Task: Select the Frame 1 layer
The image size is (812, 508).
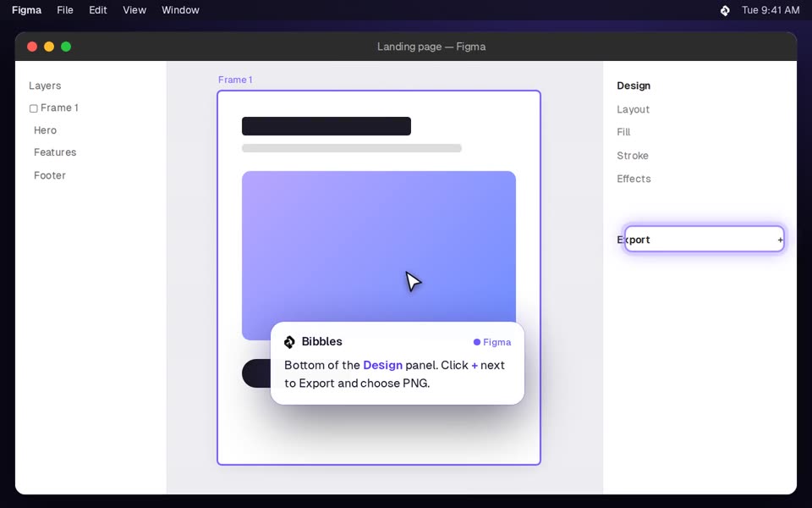Action: (x=59, y=108)
